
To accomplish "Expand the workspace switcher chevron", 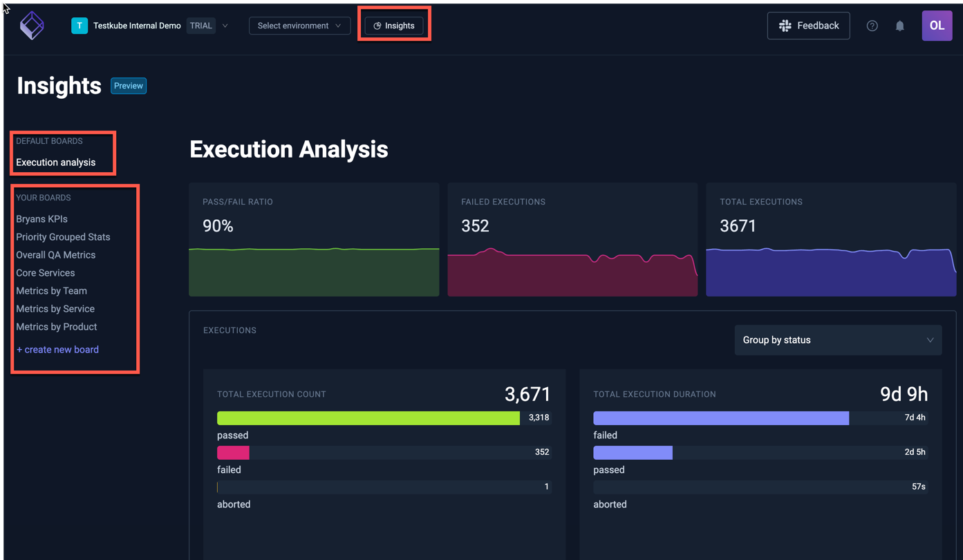I will click(x=225, y=26).
